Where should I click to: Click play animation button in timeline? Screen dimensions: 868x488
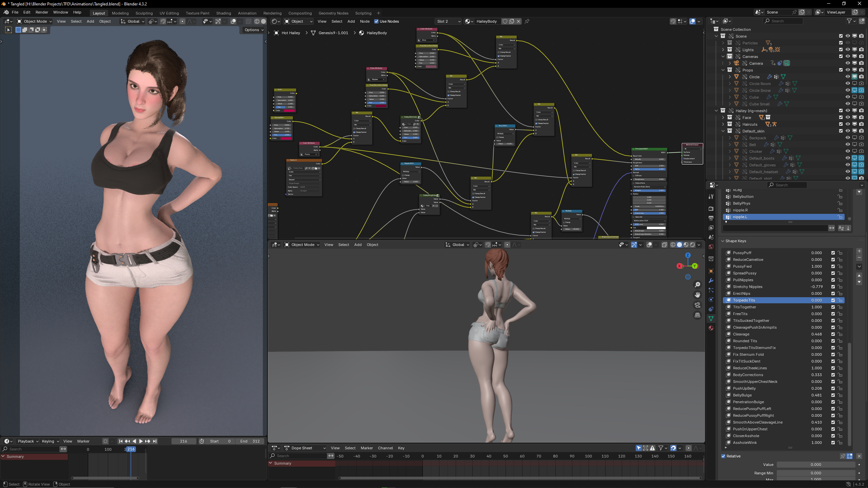(x=141, y=441)
